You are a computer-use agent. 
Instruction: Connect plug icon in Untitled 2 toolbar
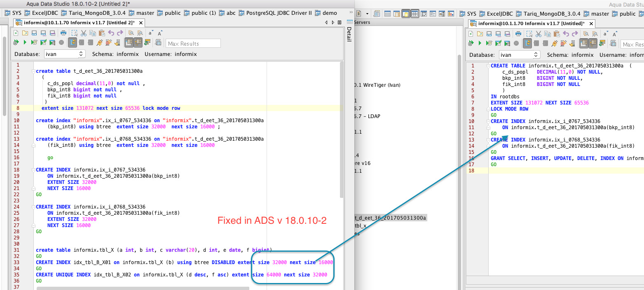click(x=99, y=42)
